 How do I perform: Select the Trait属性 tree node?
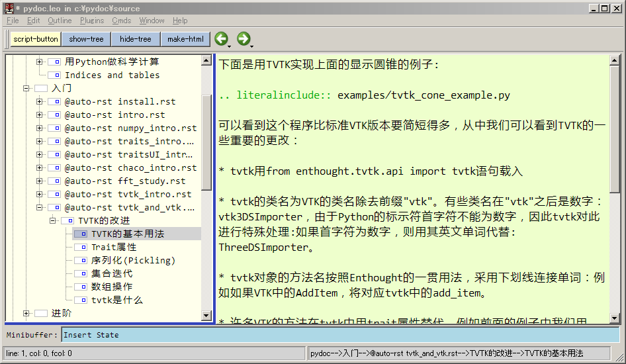[114, 247]
